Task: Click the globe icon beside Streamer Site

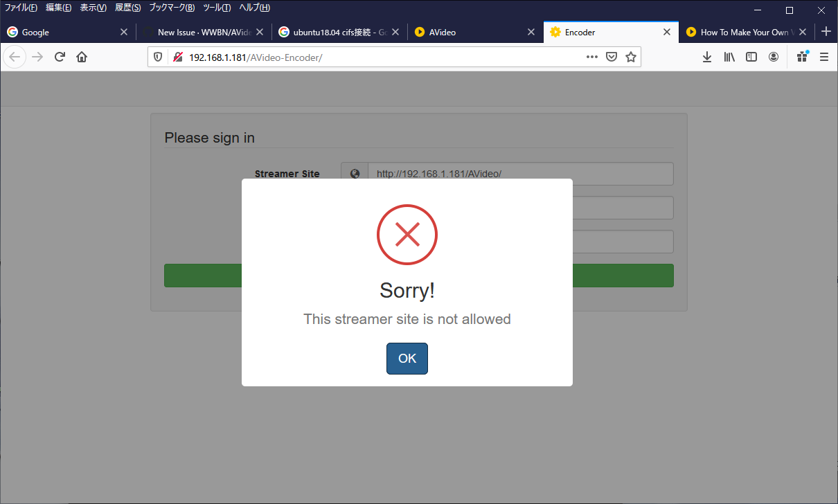Action: (355, 174)
